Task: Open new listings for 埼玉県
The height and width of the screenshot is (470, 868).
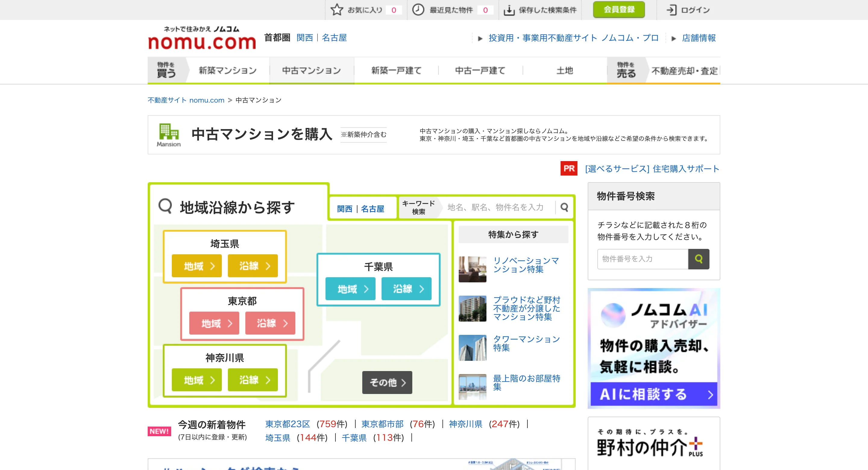Action: click(x=278, y=438)
